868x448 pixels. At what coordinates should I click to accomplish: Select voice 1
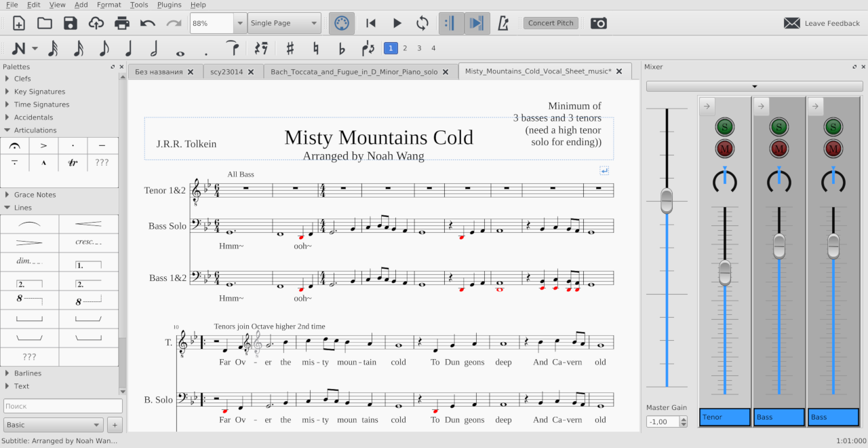click(391, 48)
